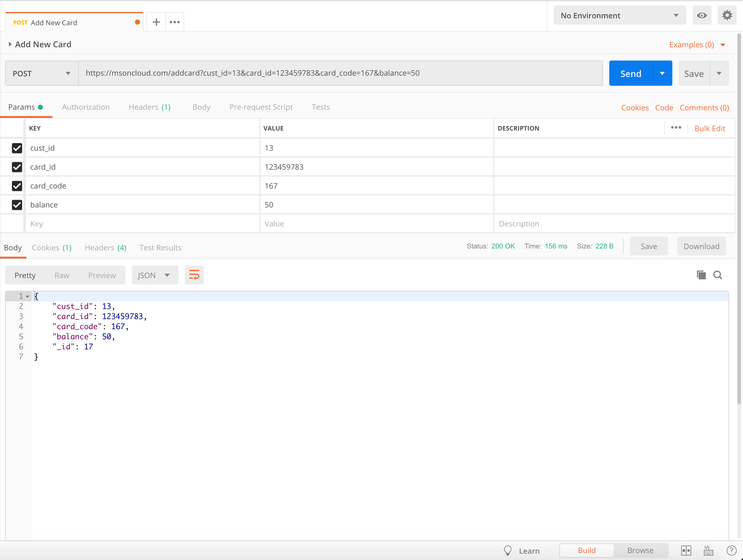Open Pre-request Script tab

[x=261, y=107]
